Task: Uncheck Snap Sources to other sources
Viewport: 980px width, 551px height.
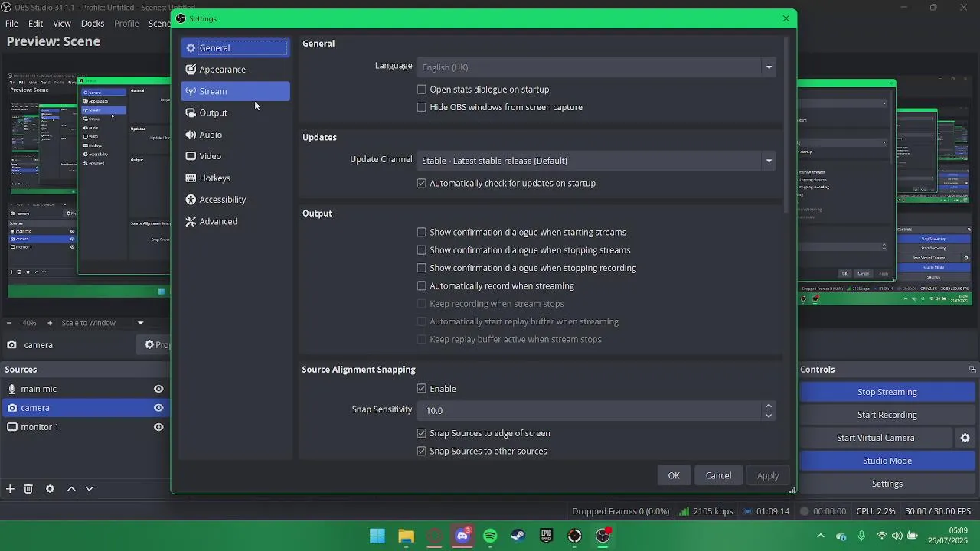Action: (421, 452)
